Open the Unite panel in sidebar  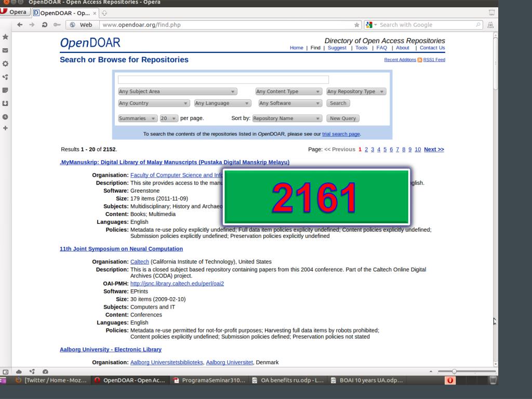(5, 77)
